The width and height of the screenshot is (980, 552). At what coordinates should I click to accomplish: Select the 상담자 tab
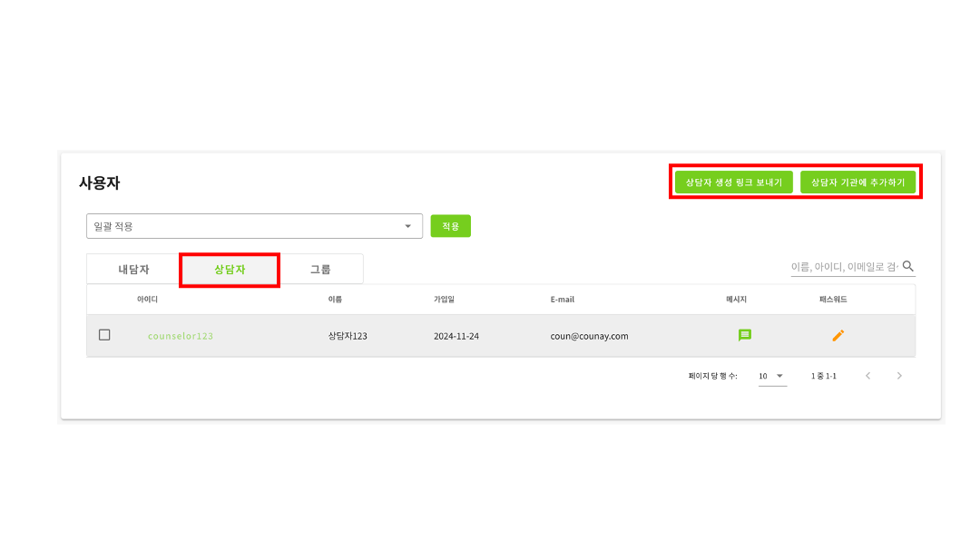coord(230,270)
